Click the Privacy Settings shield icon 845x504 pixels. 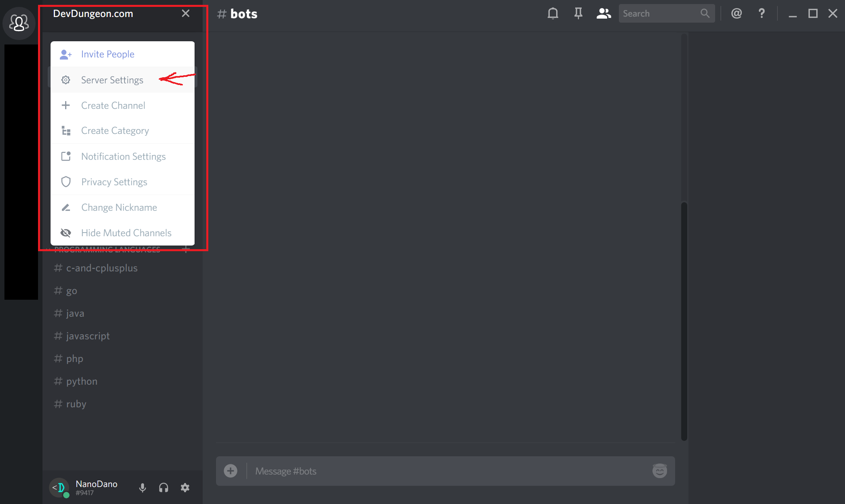pos(67,182)
